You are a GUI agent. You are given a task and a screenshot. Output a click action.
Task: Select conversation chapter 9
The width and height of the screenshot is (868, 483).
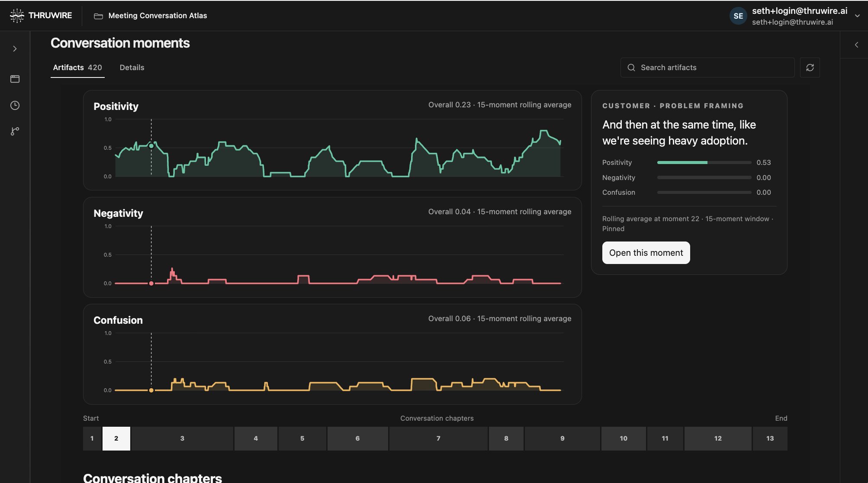click(x=563, y=438)
